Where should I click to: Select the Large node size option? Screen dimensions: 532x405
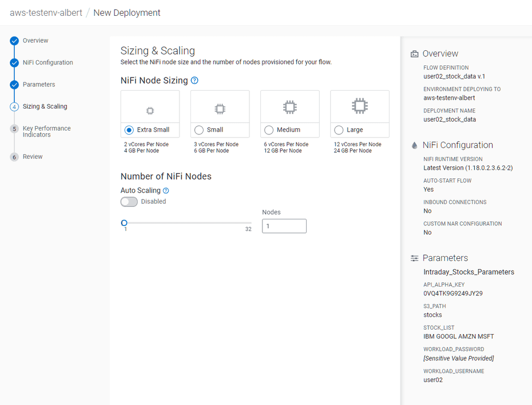point(338,130)
